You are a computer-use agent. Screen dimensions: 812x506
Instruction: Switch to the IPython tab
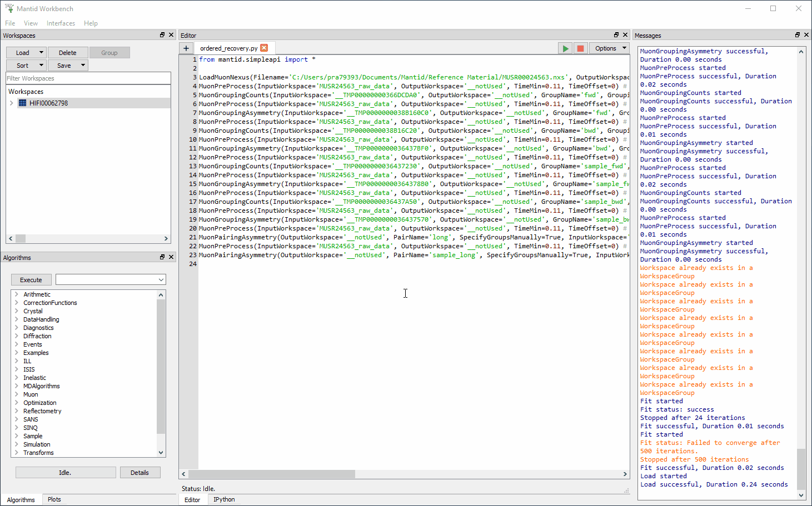(x=223, y=499)
